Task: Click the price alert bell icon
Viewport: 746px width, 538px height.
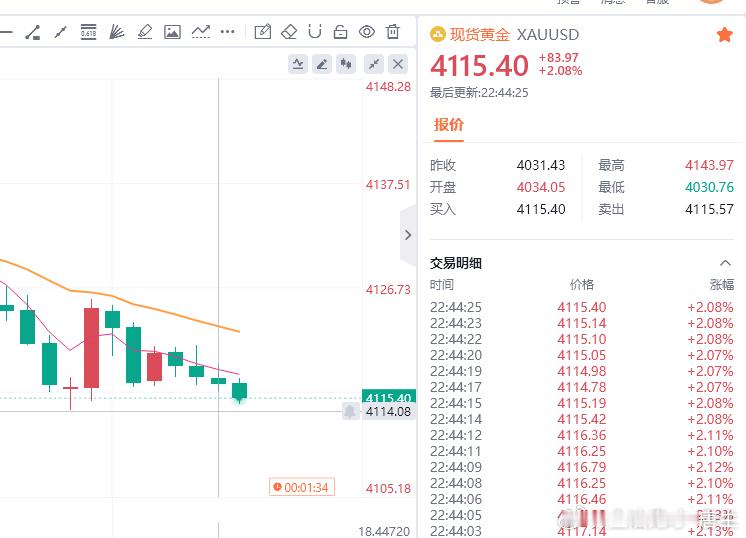Action: coord(350,411)
